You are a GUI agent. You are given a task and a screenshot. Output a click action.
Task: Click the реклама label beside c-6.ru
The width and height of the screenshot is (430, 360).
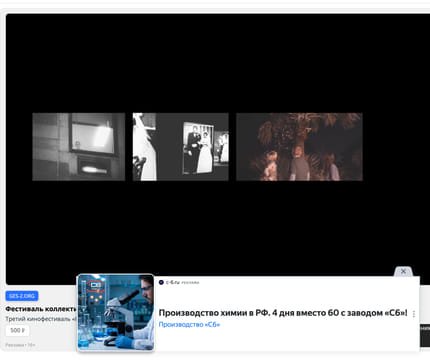[x=190, y=283]
